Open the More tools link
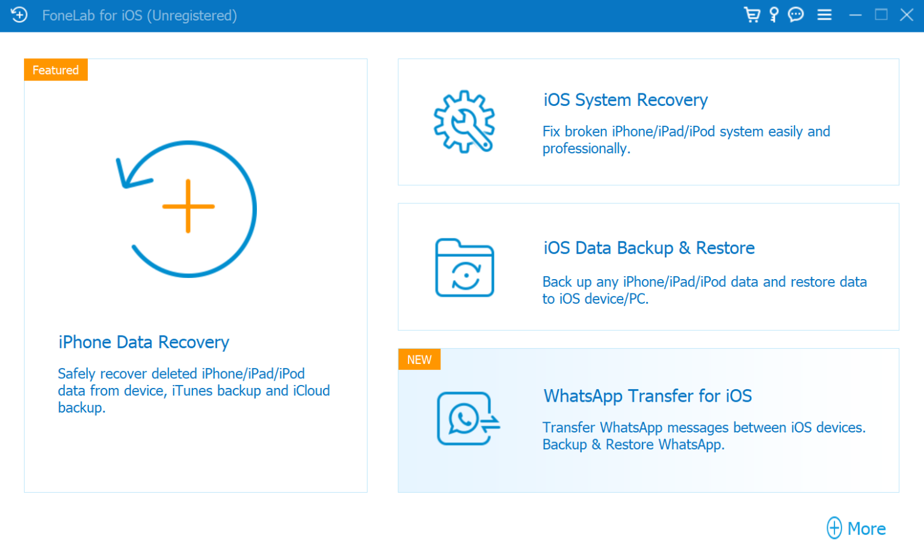The image size is (924, 560). 866,529
